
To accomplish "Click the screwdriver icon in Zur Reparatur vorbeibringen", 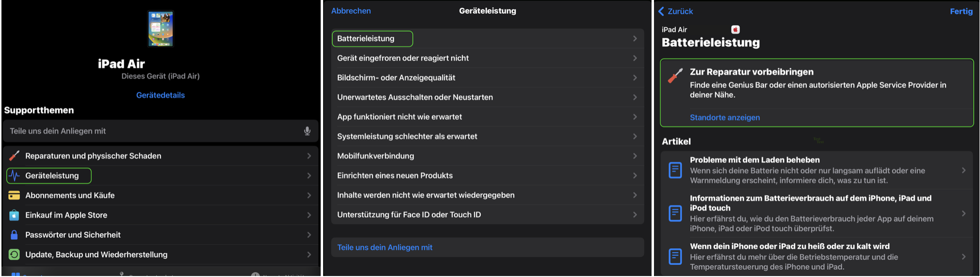I will [x=675, y=76].
